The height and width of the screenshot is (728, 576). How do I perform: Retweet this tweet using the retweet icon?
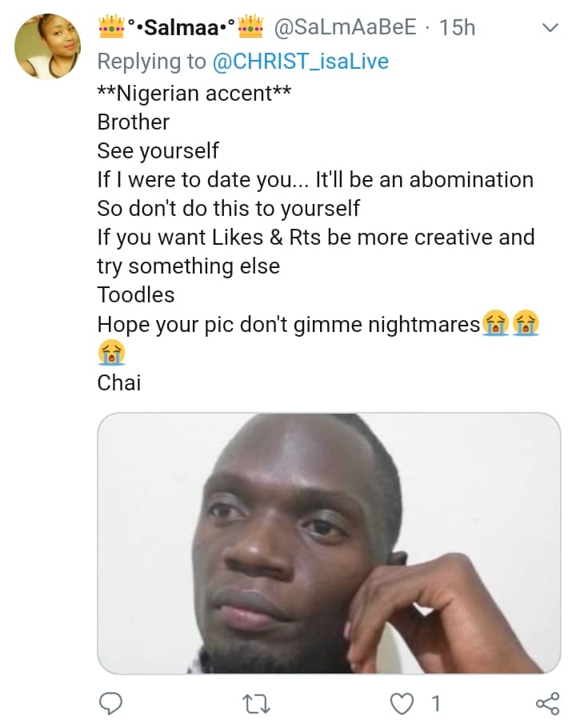click(x=254, y=703)
